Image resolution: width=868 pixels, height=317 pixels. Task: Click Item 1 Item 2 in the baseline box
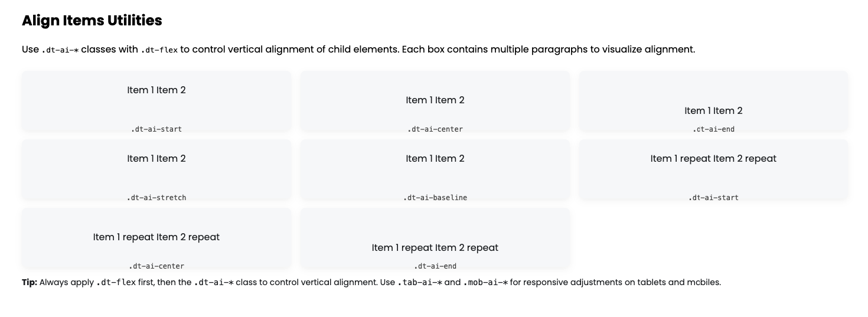tap(435, 158)
